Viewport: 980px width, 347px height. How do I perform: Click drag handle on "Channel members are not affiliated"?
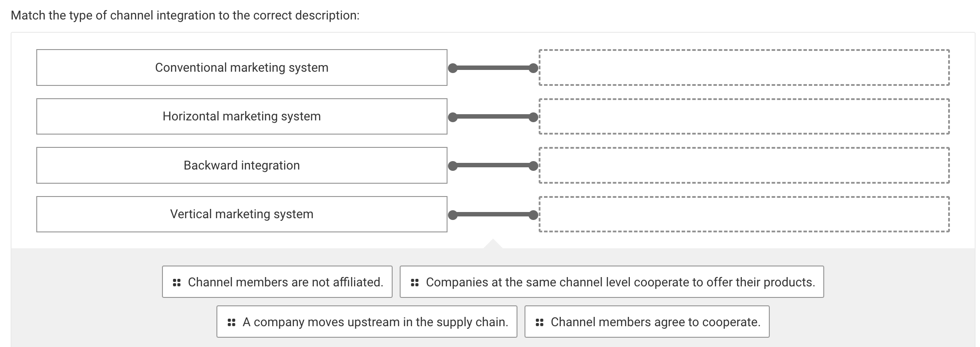[x=177, y=281]
